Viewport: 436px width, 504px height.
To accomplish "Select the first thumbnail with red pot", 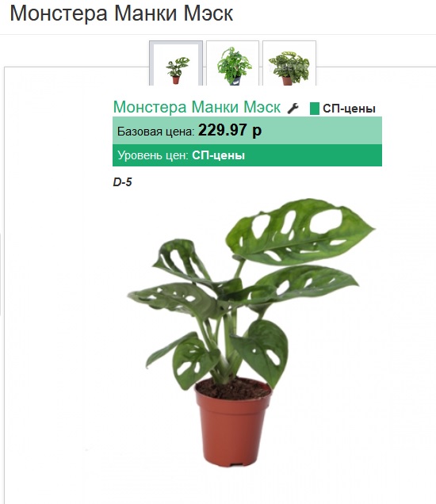I will coord(176,63).
